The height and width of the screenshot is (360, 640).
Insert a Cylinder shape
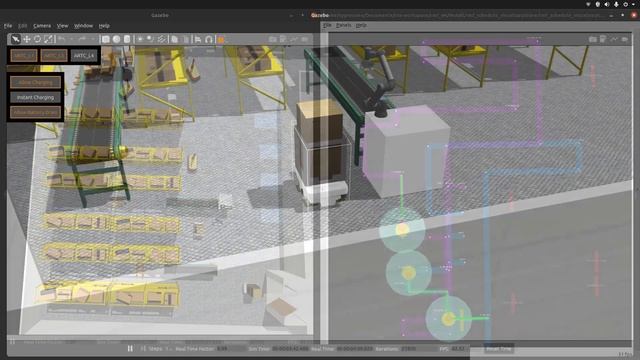coord(127,39)
